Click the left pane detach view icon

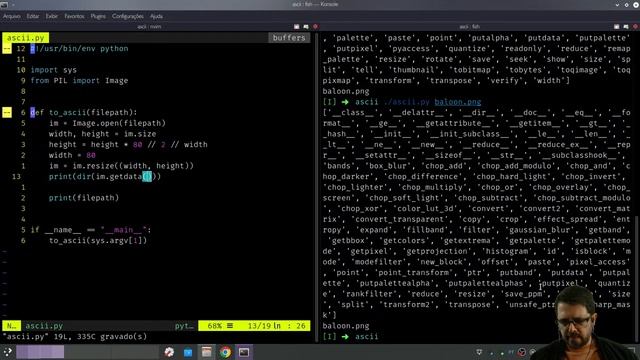click(x=306, y=27)
